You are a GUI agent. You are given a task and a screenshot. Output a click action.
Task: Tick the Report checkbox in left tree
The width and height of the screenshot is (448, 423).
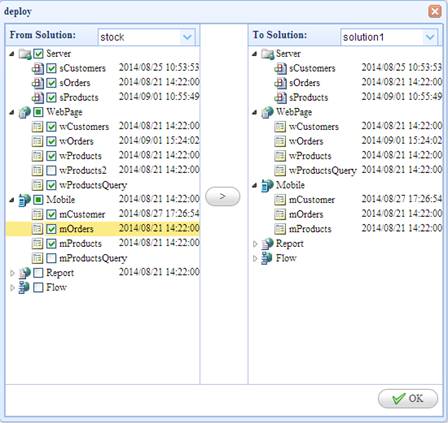38,273
